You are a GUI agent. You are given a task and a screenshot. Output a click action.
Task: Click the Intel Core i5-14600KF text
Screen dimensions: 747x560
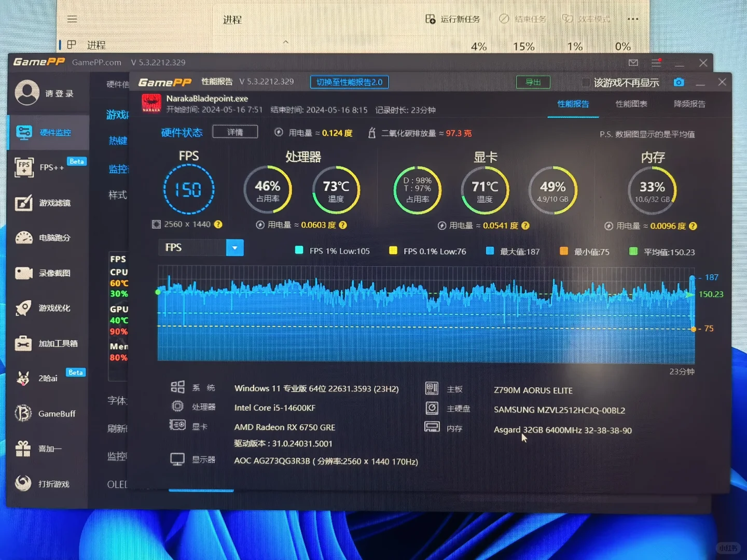pos(275,408)
